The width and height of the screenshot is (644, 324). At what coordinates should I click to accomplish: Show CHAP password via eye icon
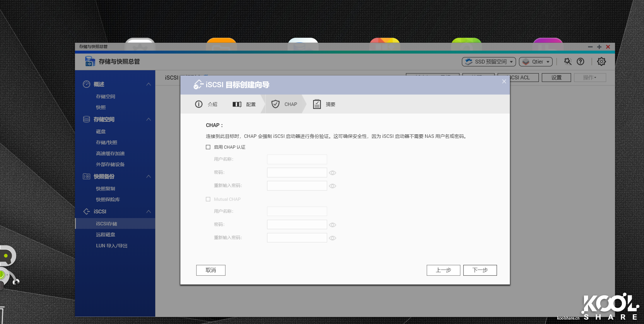coord(332,173)
